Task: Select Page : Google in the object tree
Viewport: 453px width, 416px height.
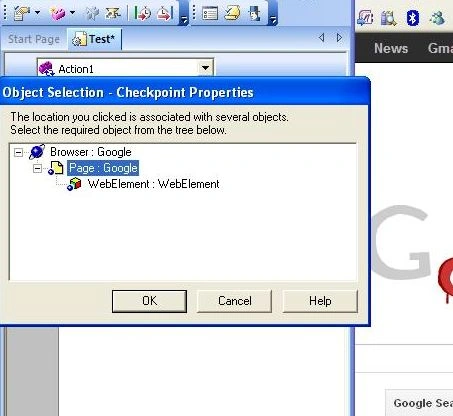Action: point(103,168)
